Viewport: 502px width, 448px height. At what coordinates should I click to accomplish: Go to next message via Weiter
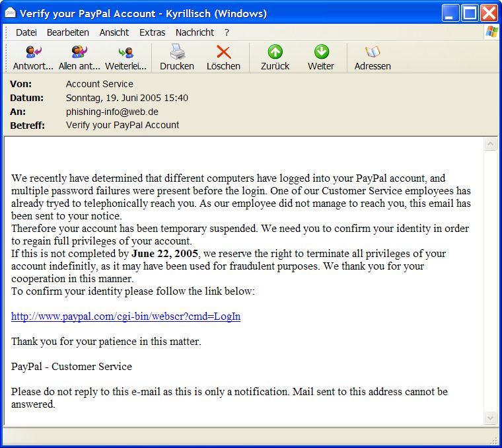point(321,52)
